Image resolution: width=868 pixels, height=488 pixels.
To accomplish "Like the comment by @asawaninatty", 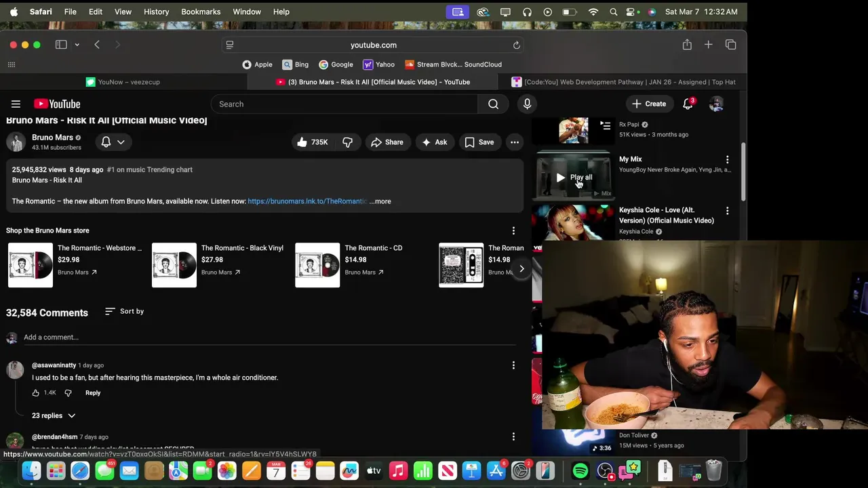I will coord(36,393).
